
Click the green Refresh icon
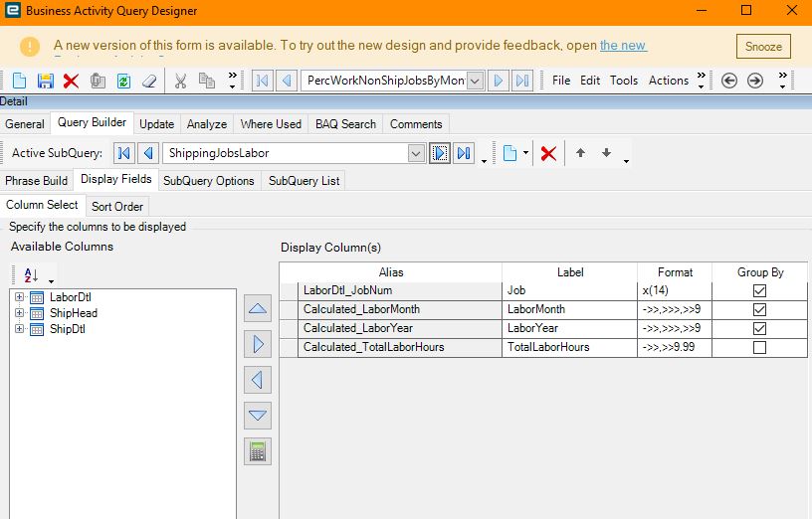pos(123,81)
